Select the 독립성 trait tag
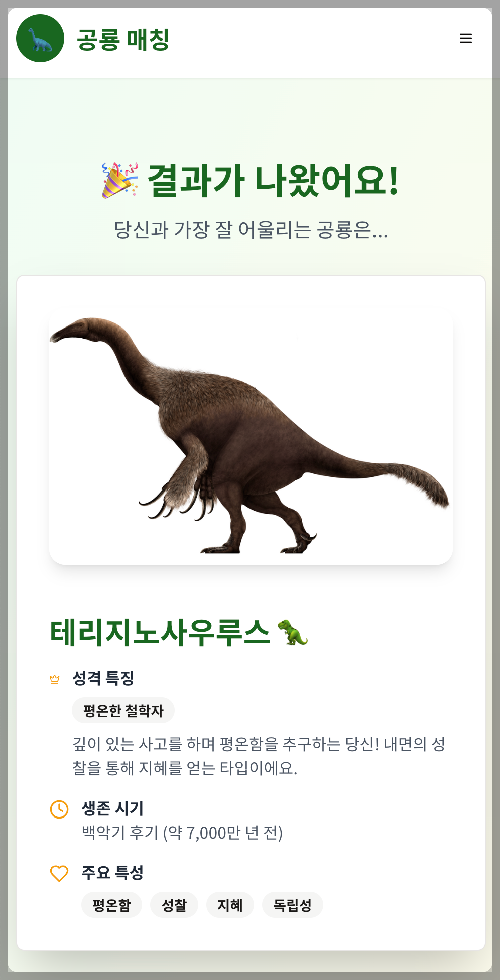Image resolution: width=500 pixels, height=980 pixels. [x=292, y=905]
